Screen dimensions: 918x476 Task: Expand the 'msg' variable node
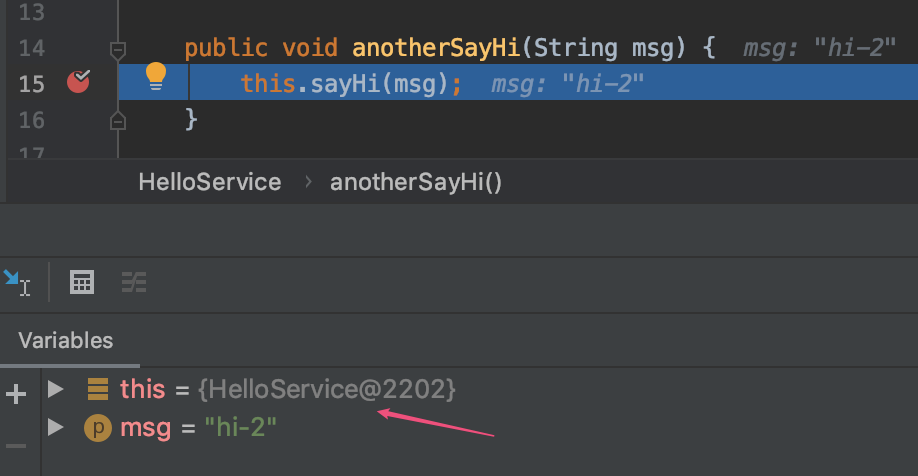56,428
